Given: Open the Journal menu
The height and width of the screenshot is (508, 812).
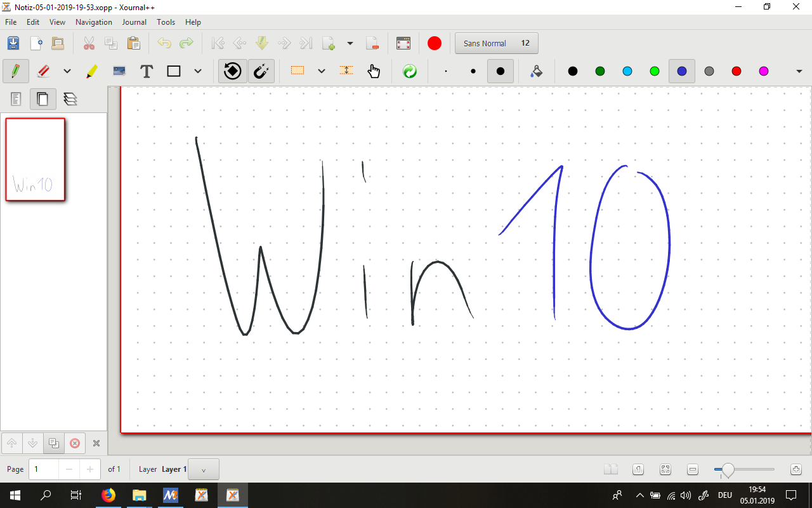Looking at the screenshot, I should [x=134, y=22].
